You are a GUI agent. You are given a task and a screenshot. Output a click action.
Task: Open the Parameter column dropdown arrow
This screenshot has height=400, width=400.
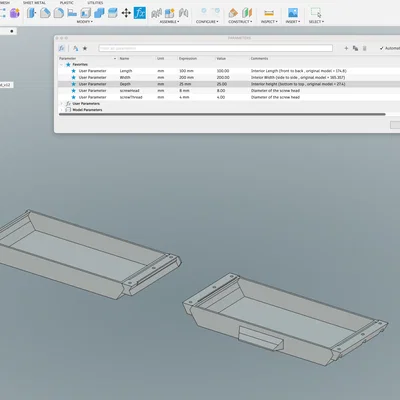pyautogui.click(x=115, y=59)
